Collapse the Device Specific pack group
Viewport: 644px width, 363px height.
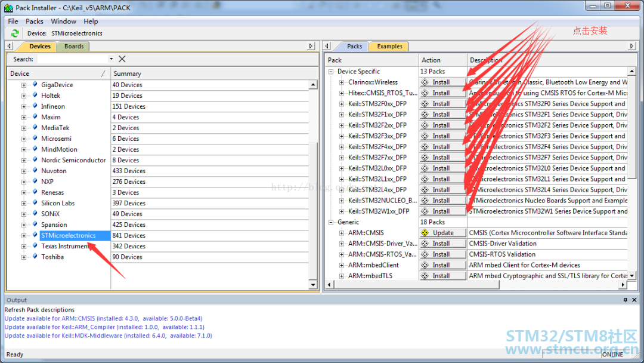click(331, 72)
